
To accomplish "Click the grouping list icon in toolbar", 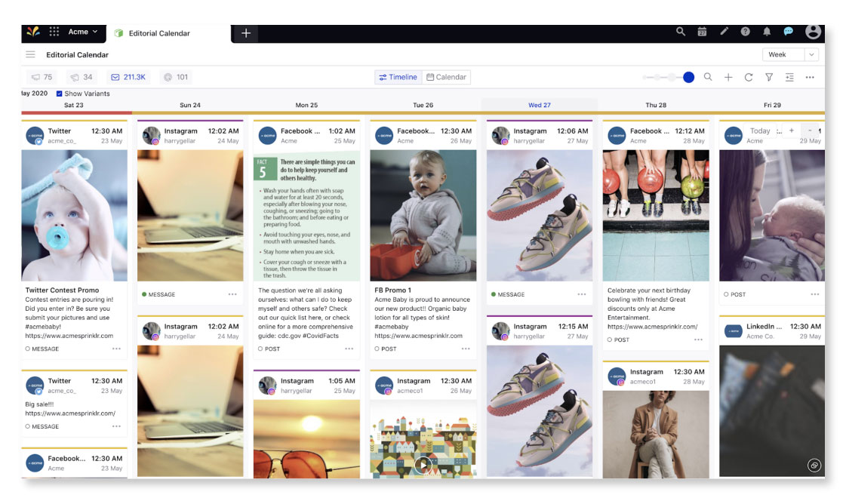I will [x=789, y=77].
